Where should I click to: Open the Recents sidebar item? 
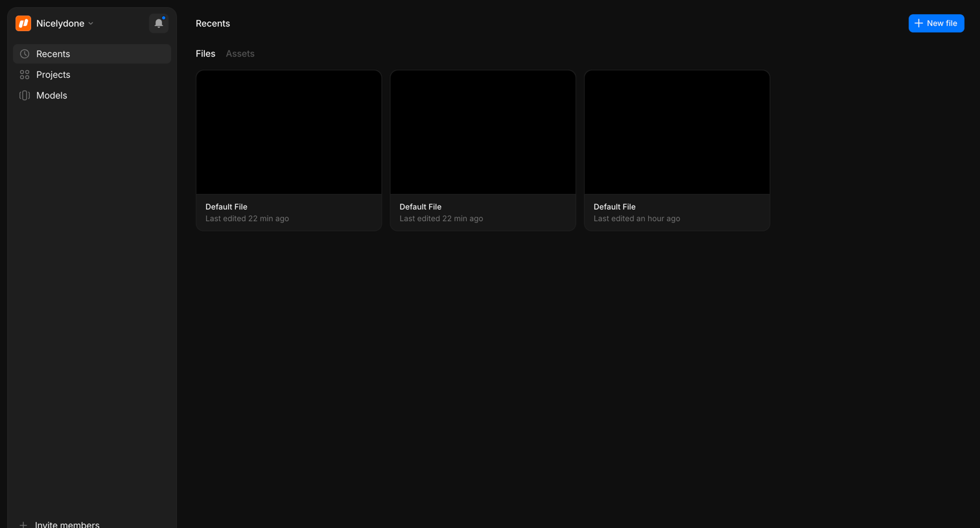pyautogui.click(x=92, y=54)
